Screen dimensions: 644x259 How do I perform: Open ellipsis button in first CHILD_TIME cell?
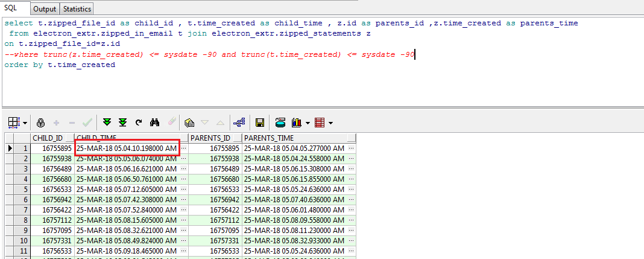(184, 148)
